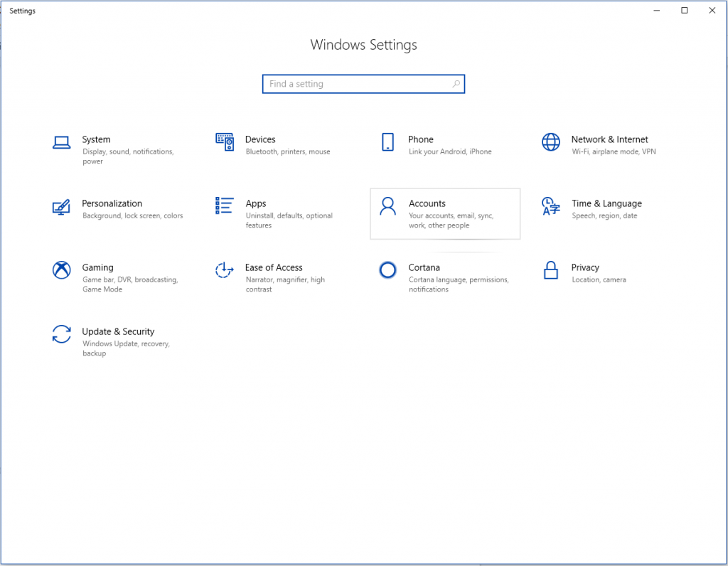Image resolution: width=728 pixels, height=566 pixels.
Task: Click the Cortana circle icon
Action: [387, 269]
